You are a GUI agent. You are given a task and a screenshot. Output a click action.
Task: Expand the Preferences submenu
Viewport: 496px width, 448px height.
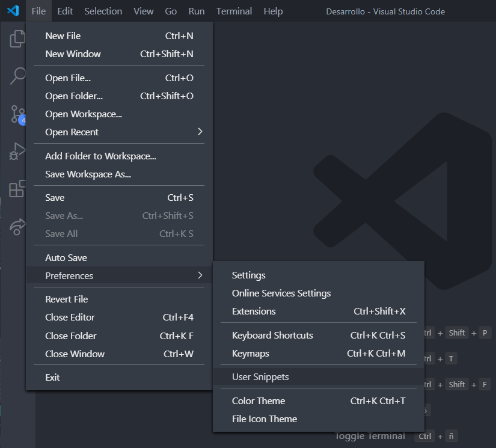pos(119,275)
